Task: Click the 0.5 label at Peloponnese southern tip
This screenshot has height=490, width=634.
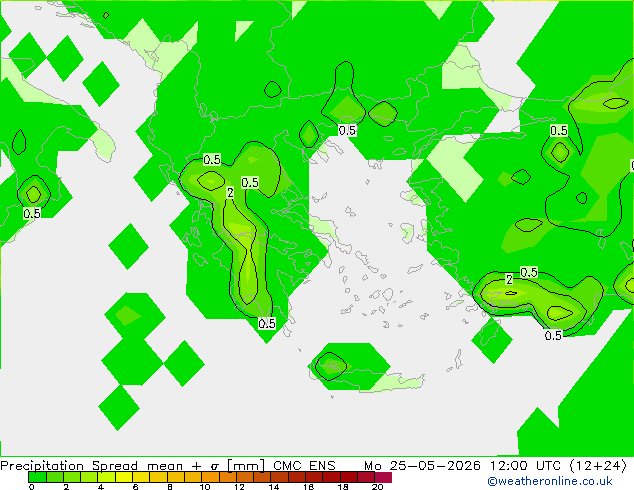Action: 267,323
